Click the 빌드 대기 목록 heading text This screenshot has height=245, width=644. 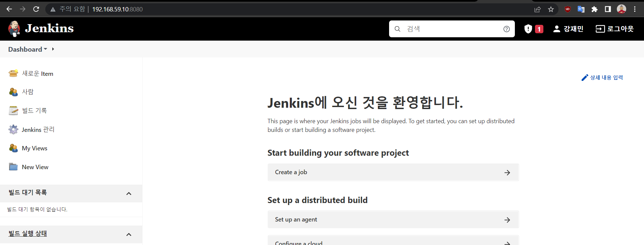pyautogui.click(x=28, y=192)
